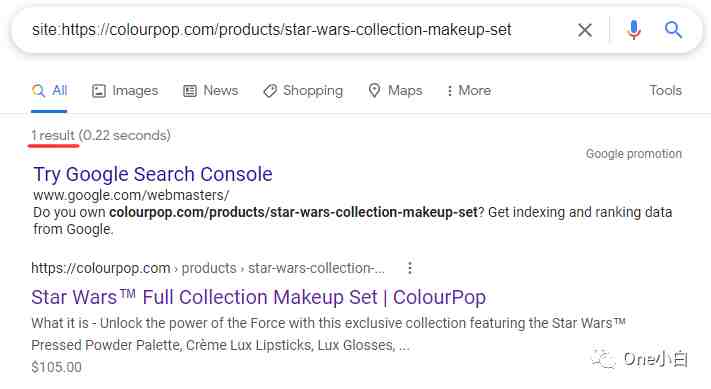Switch to the Shopping tab label
Viewport: 711px width, 389px height.
tap(313, 91)
